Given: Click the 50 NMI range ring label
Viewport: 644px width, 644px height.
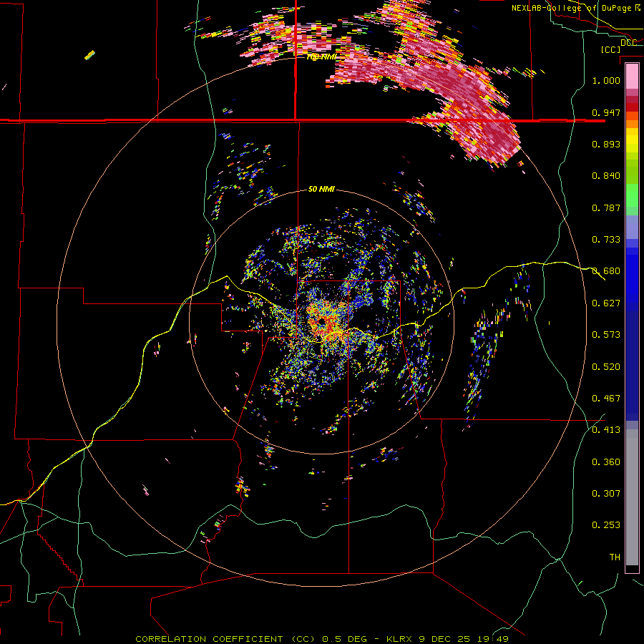Looking at the screenshot, I should click(321, 189).
